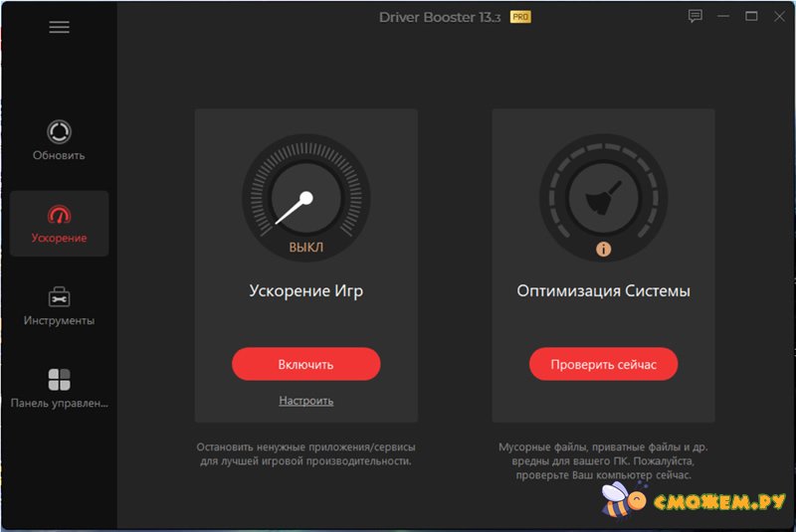Click the Game Boost gauge dial

point(305,196)
